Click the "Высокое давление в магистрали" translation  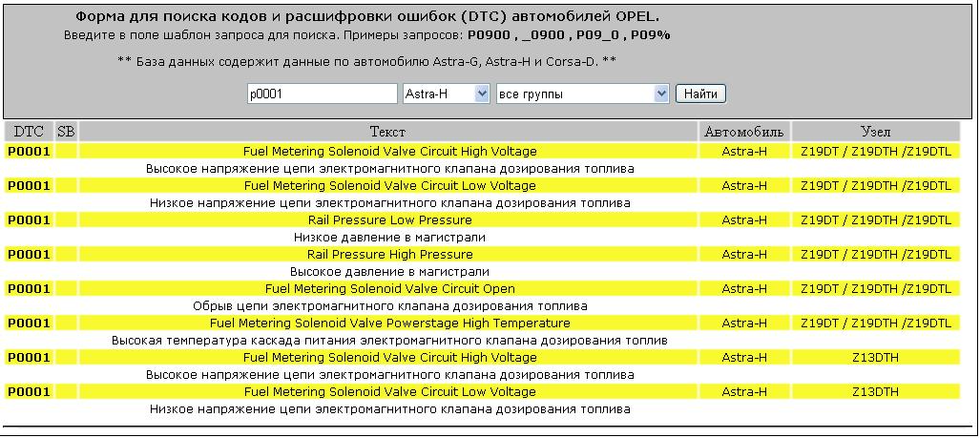click(x=389, y=272)
